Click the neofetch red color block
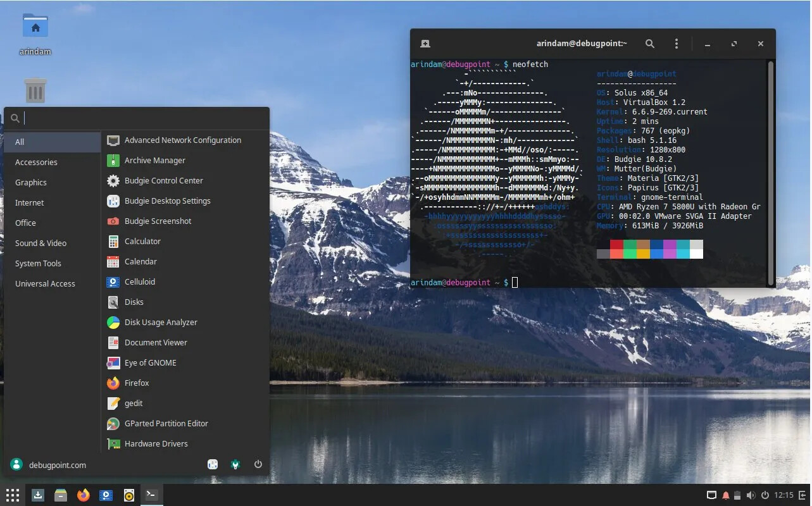Viewport: 812px width, 506px height. (x=616, y=245)
